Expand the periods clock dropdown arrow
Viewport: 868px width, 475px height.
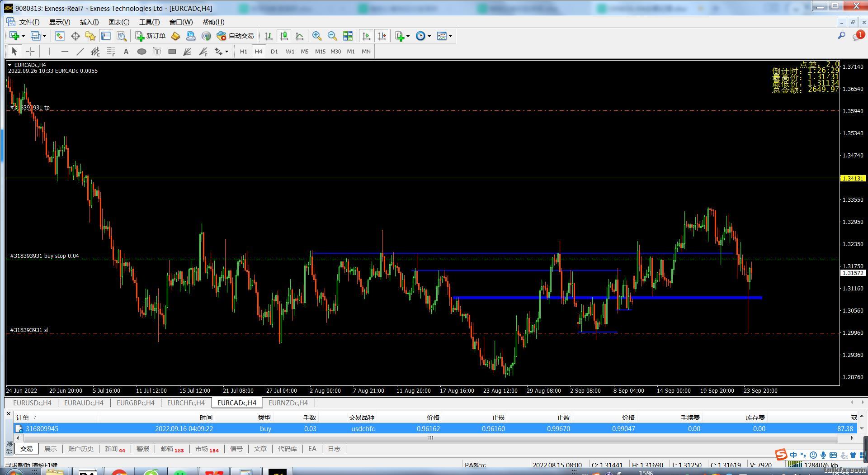point(429,36)
